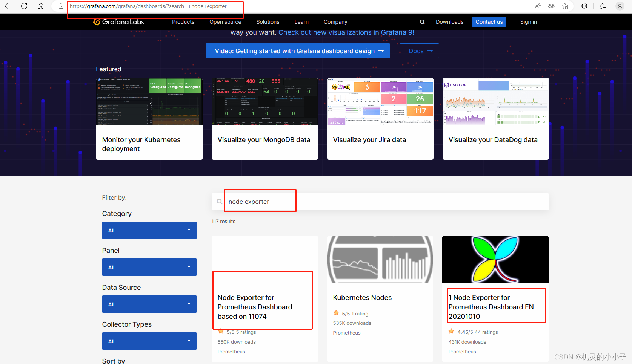Open the Kubernetes Nodes dashboard title
The width and height of the screenshot is (632, 364).
(x=362, y=298)
